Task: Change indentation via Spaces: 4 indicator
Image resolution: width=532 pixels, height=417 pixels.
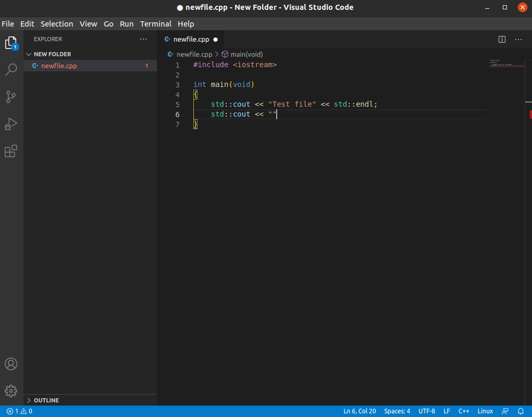Action: 397,411
